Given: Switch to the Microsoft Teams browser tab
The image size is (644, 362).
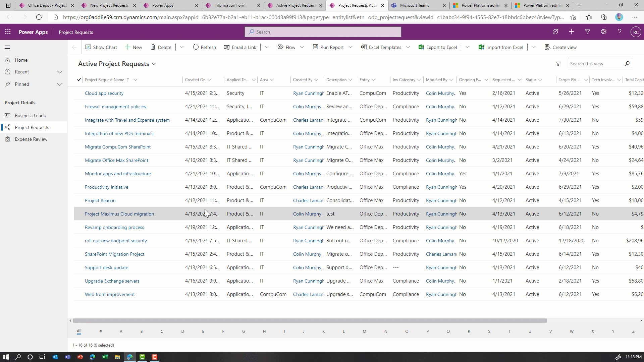Looking at the screenshot, I should tap(418, 5).
